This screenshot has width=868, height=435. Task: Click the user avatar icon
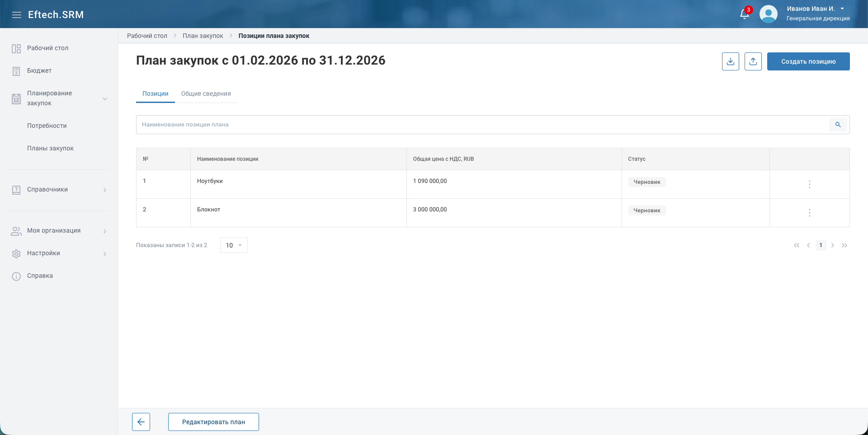click(x=768, y=14)
